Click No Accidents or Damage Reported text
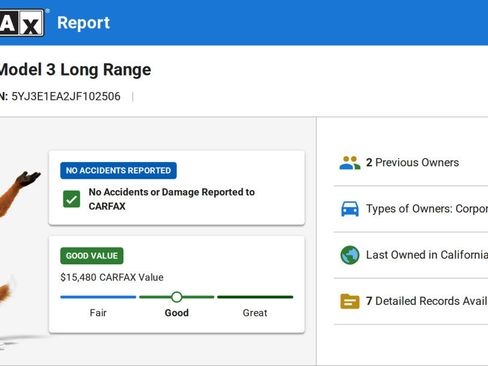Image resolution: width=488 pixels, height=366 pixels. (172, 199)
